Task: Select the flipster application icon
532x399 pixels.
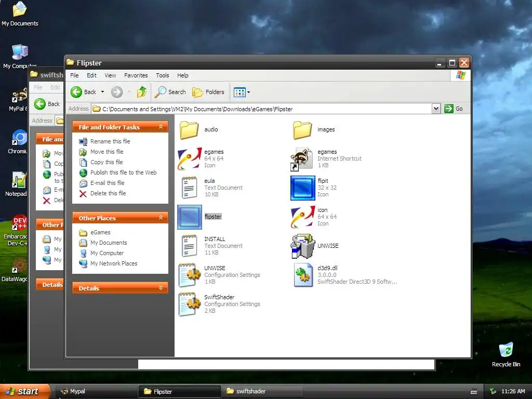Action: 189,217
